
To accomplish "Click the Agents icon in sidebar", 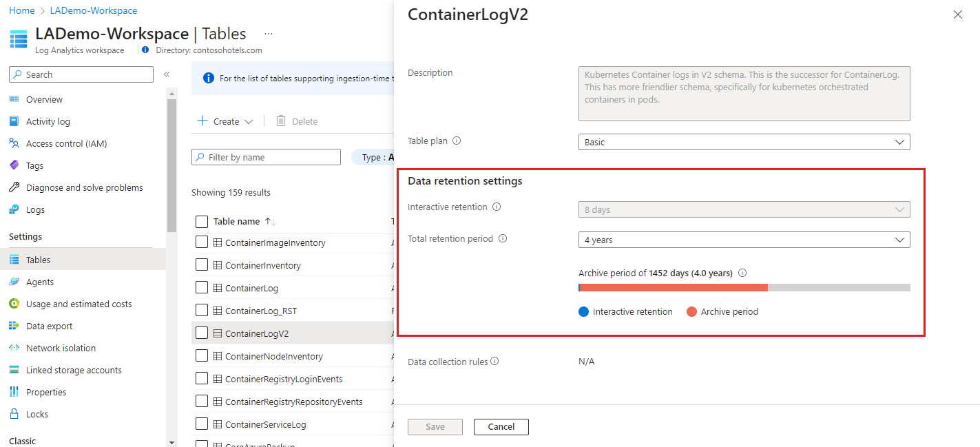I will pos(14,282).
